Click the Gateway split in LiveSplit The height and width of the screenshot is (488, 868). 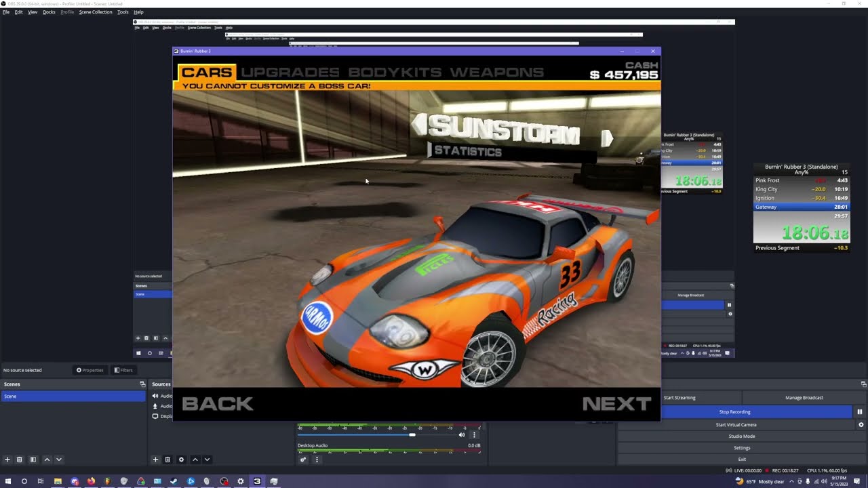pyautogui.click(x=802, y=207)
